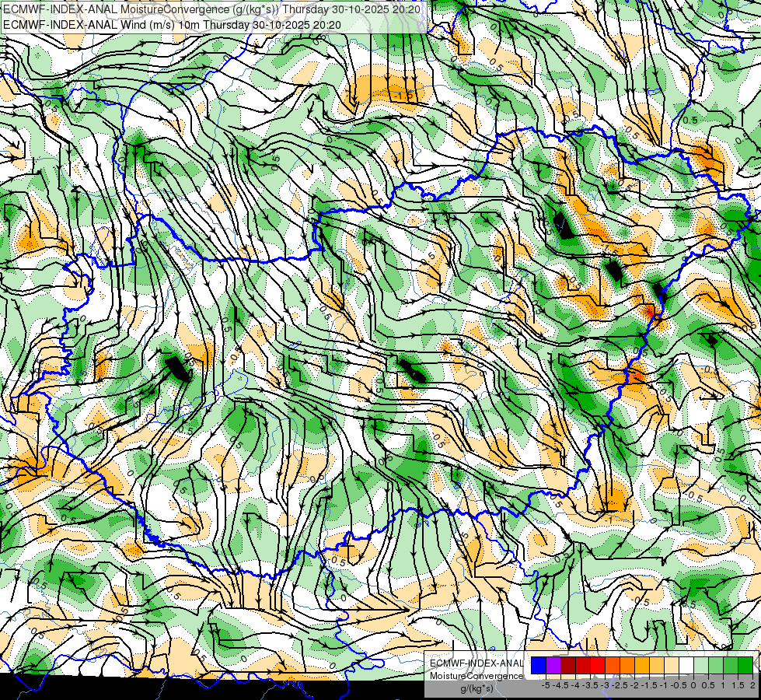Click the dark maroon legend swatch
The image size is (761, 700).
click(568, 665)
